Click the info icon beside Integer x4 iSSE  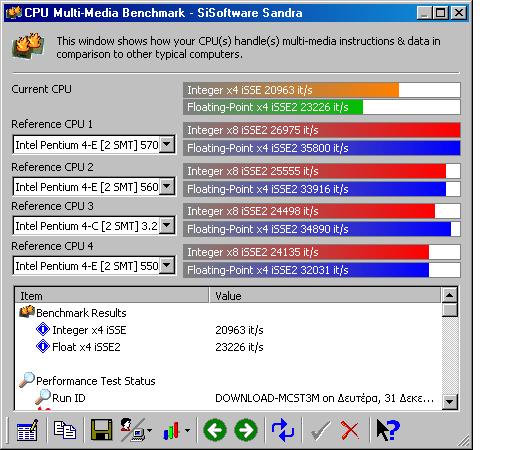(43, 329)
